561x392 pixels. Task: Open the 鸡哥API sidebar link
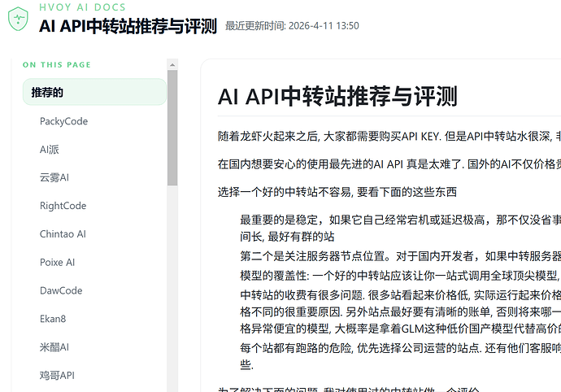[x=57, y=375]
